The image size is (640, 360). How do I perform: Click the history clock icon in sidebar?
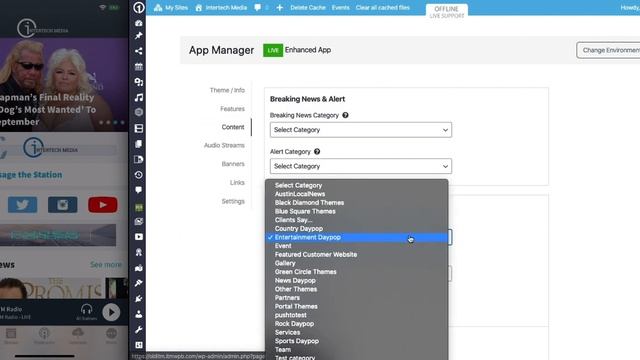pos(139,175)
